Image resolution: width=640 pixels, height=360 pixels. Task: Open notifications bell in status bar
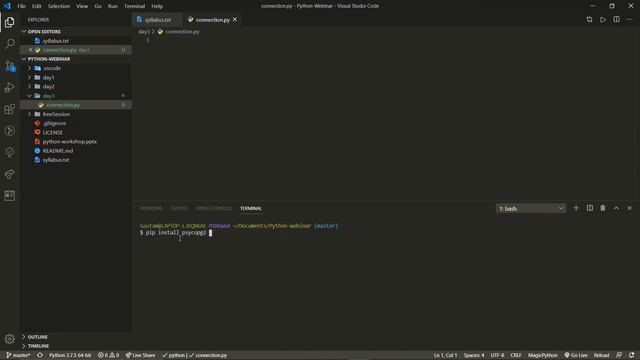click(x=631, y=355)
